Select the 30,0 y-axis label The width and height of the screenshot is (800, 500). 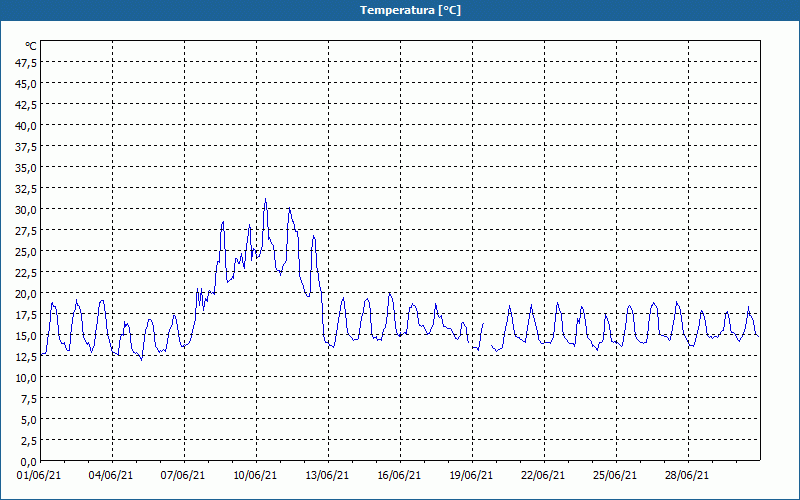coord(27,210)
